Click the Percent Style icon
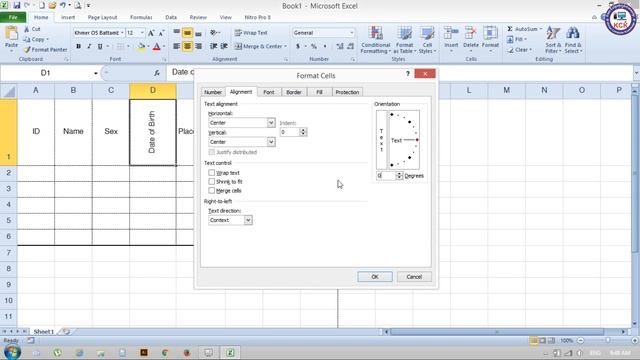Image resolution: width=640 pixels, height=360 pixels. [x=314, y=47]
